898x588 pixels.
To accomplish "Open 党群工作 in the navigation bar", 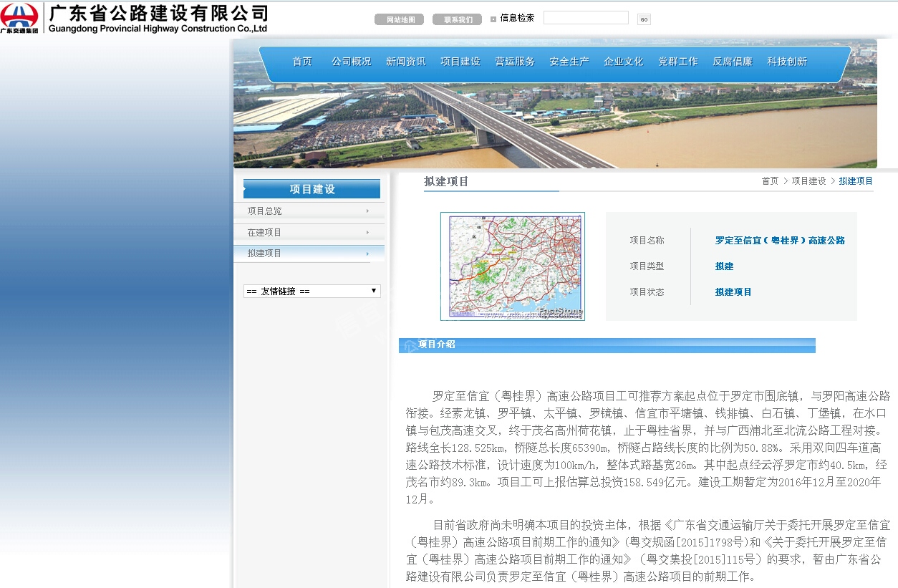I will 678,62.
